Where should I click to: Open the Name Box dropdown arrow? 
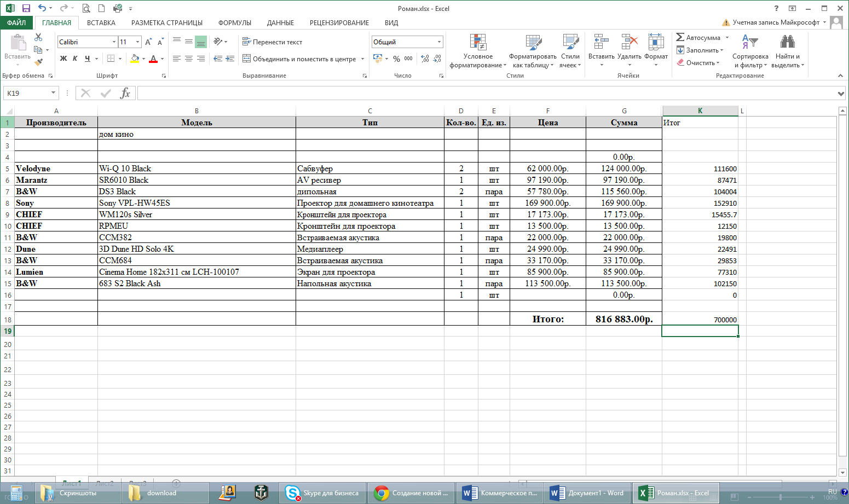[x=53, y=93]
